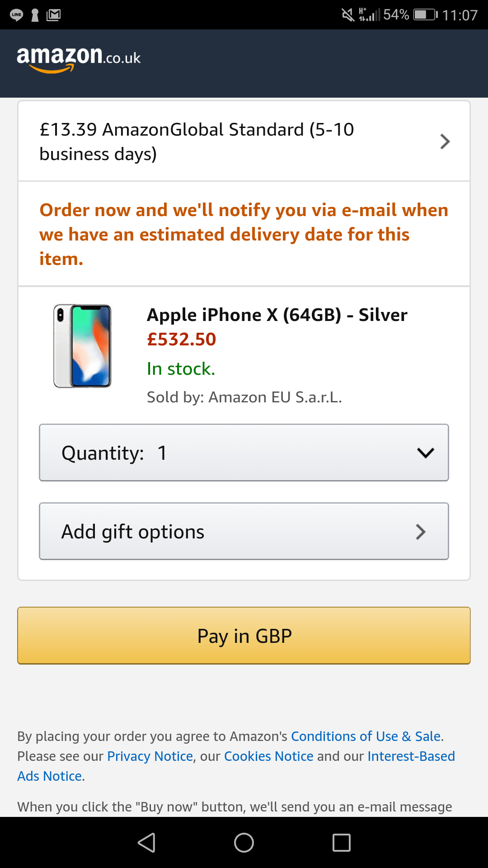Open the Privacy Notice link
This screenshot has height=868, width=488.
(x=150, y=756)
